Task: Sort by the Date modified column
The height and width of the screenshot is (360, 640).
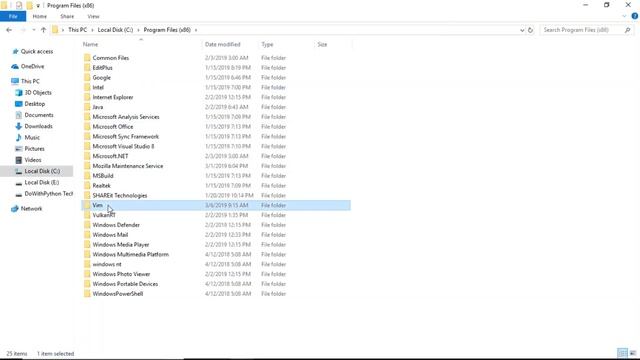Action: 222,44
